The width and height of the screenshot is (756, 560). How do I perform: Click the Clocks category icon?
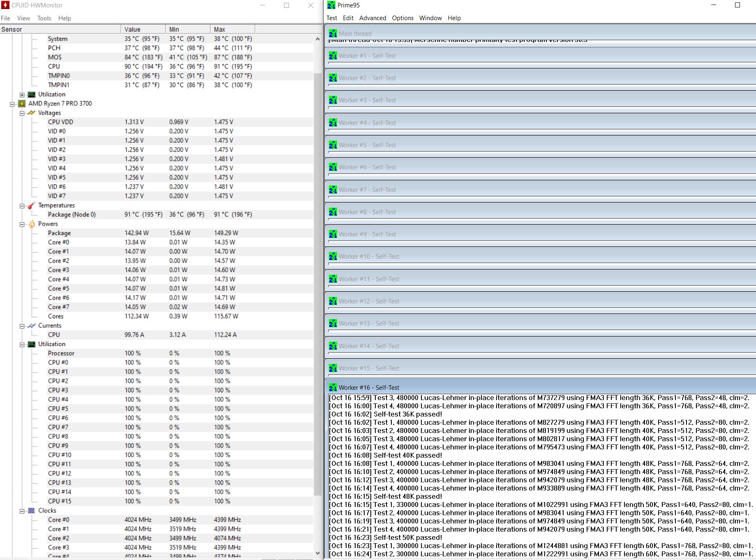[x=32, y=511]
